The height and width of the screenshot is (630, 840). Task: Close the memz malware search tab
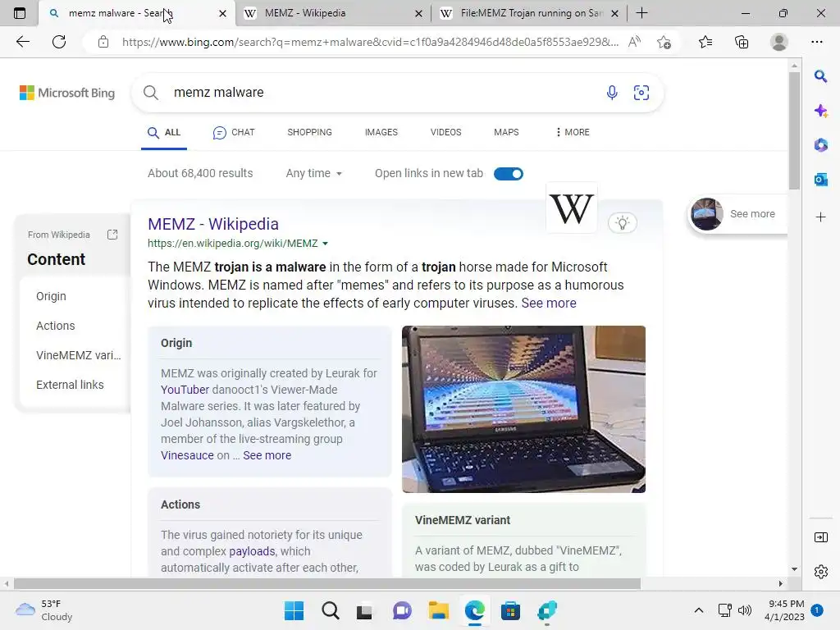[x=222, y=13]
